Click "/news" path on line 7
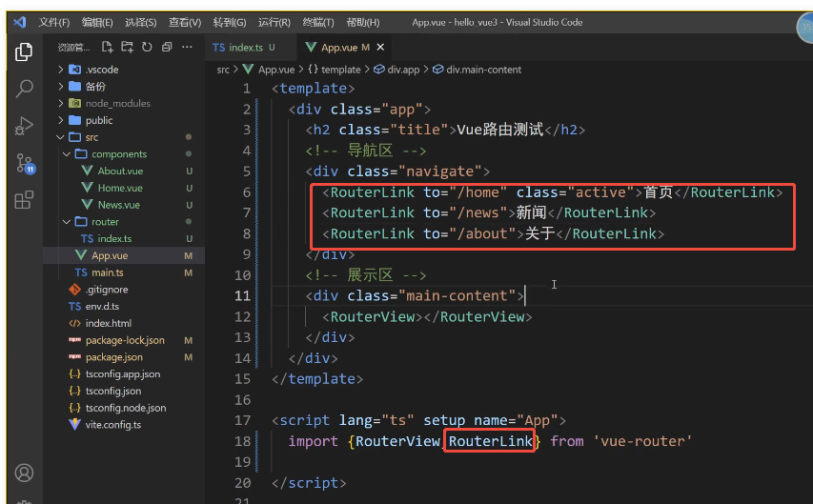813x504 pixels. pos(478,213)
